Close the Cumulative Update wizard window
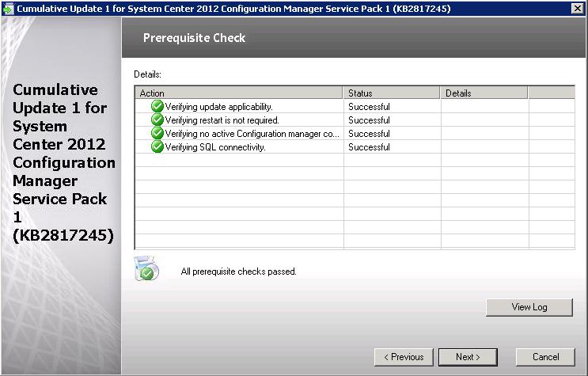Viewport: 588px width, 376px height. (x=577, y=8)
